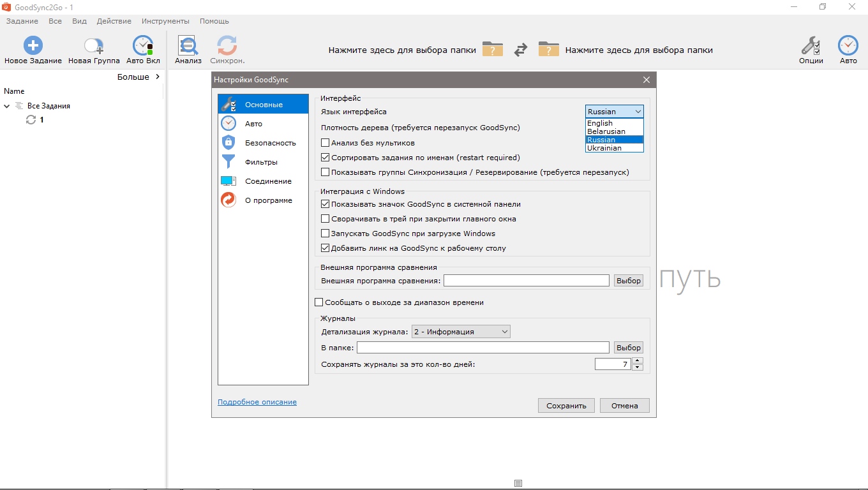Screen dimensions: 868x490
Task: Click the Синхрон. sync icon
Action: point(227,45)
